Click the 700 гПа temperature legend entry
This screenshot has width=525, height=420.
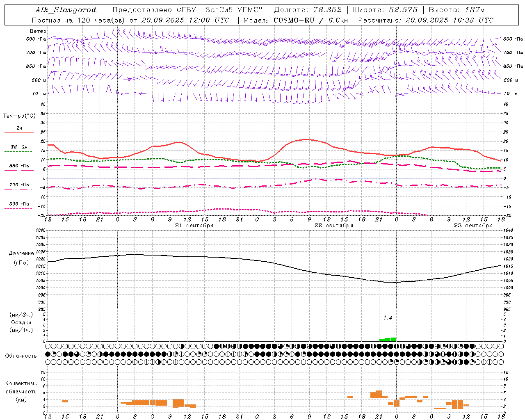tap(19, 185)
